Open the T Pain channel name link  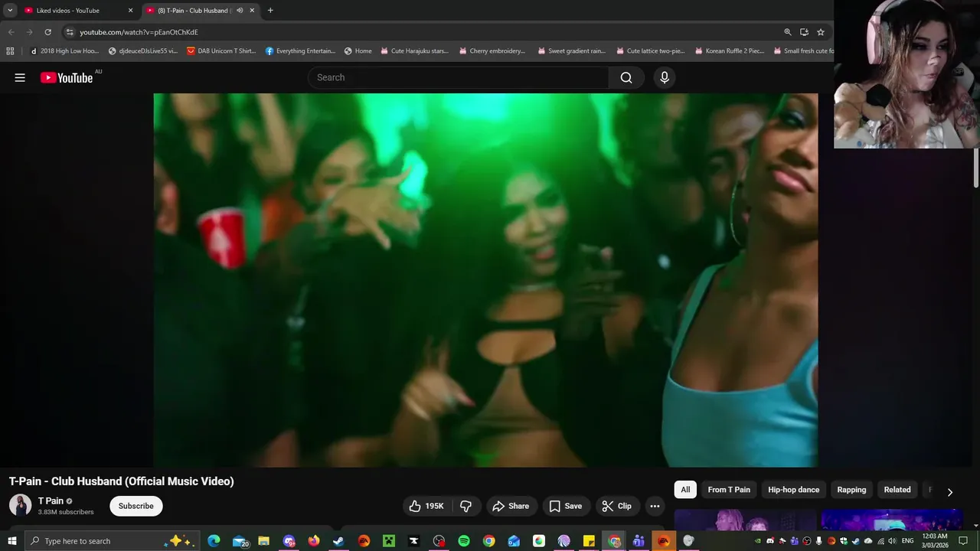pyautogui.click(x=51, y=500)
